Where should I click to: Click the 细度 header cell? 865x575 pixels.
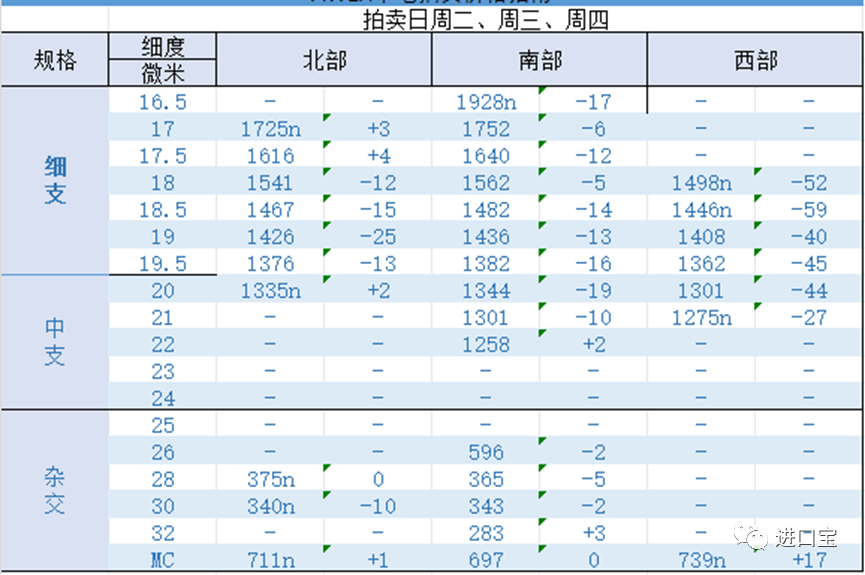[163, 46]
